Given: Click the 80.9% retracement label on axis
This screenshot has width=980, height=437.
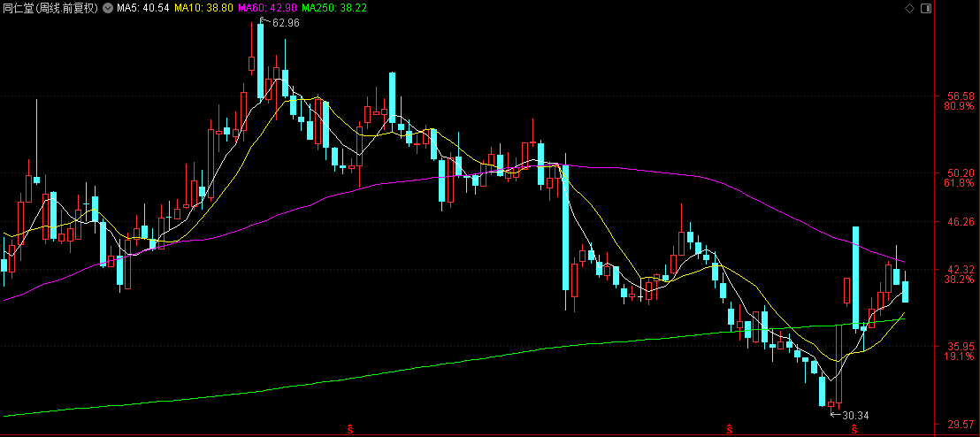Looking at the screenshot, I should pos(960,106).
